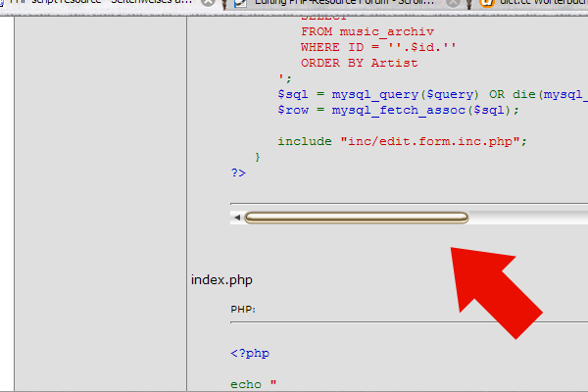Viewport: 588px width, 392px height.
Task: Click the left arrow of the code scrollbar
Action: 237,218
